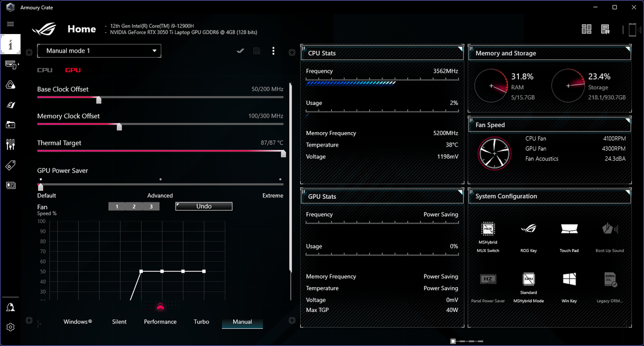
Task: Open the Game Library sidebar icon
Action: click(x=10, y=125)
